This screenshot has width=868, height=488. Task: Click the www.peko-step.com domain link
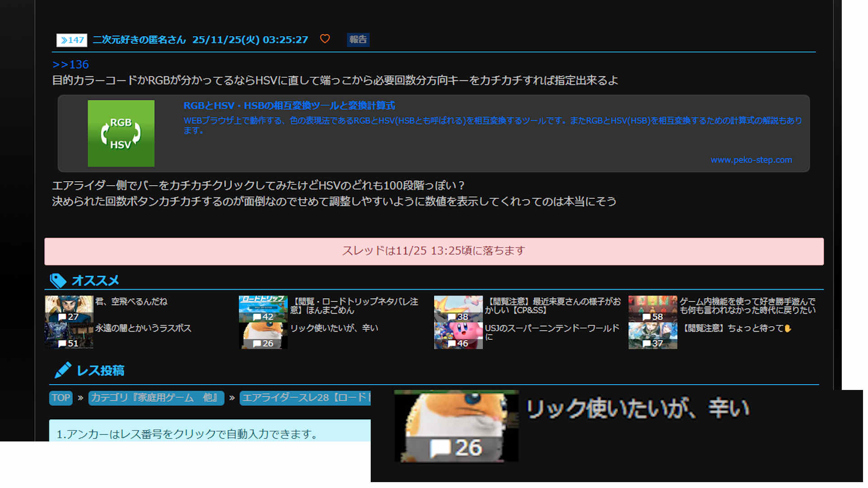[750, 160]
